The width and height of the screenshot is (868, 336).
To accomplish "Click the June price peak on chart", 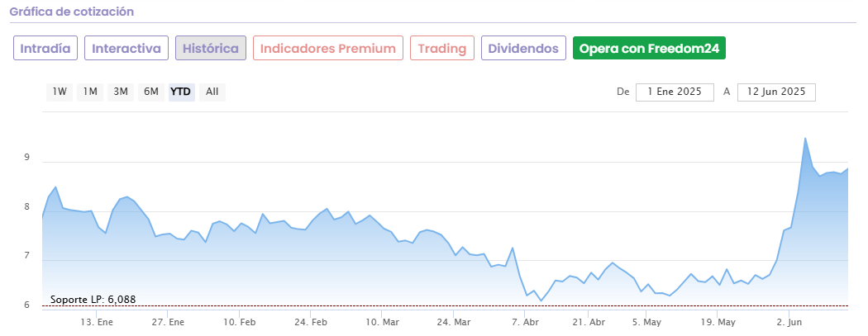I will coord(805,139).
